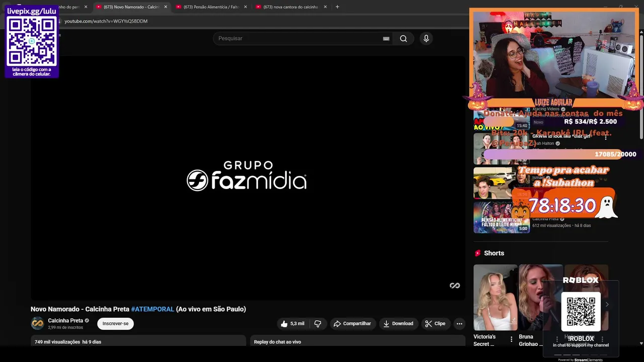The image size is (644, 362).
Task: Dislike the video with thumbs down
Action: click(x=317, y=324)
